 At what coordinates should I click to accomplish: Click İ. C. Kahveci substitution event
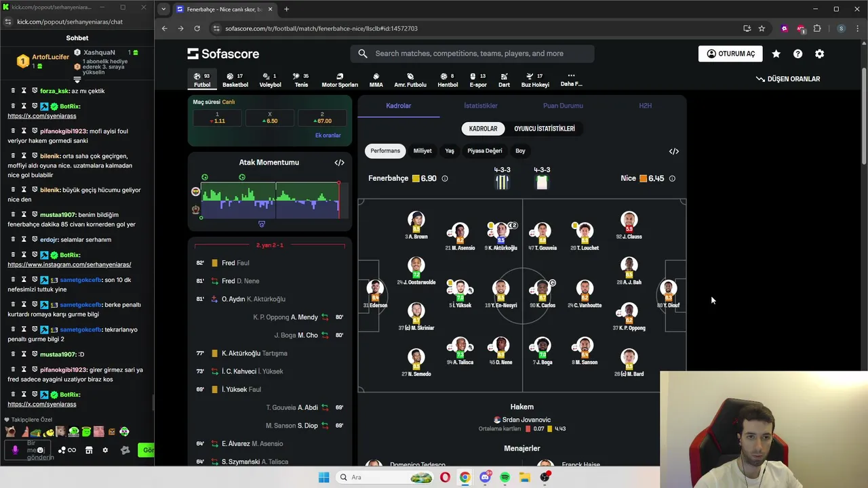pyautogui.click(x=270, y=371)
